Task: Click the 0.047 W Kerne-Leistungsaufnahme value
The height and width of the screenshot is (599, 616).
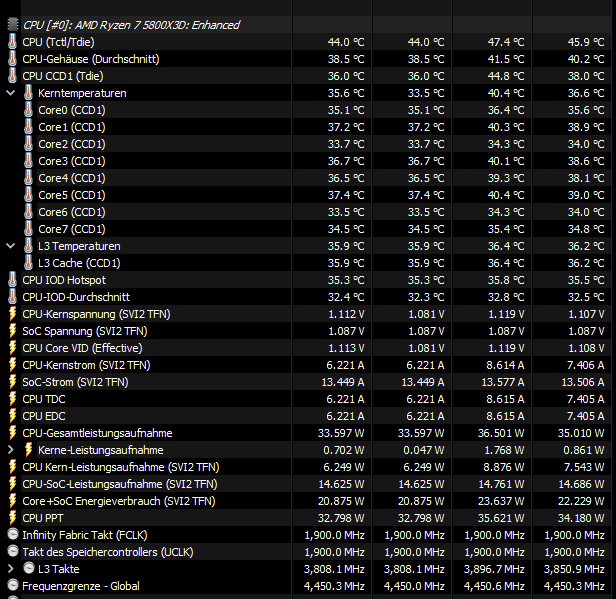Action: (424, 450)
